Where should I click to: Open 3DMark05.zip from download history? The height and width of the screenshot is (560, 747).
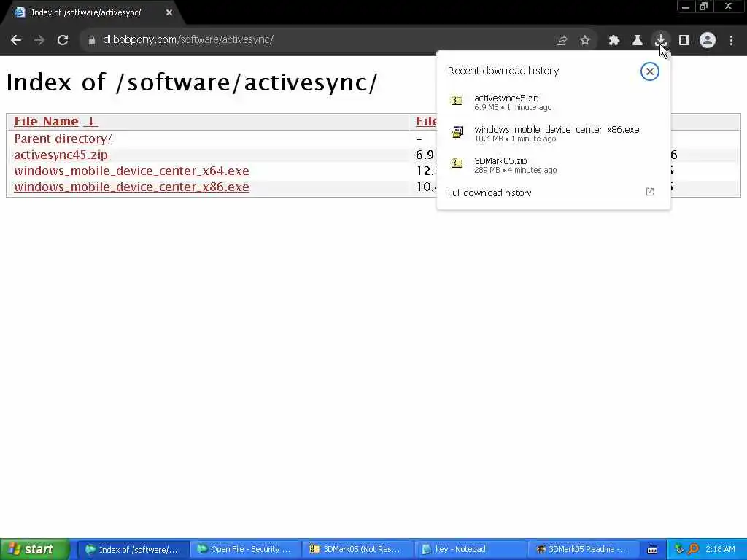point(553,165)
